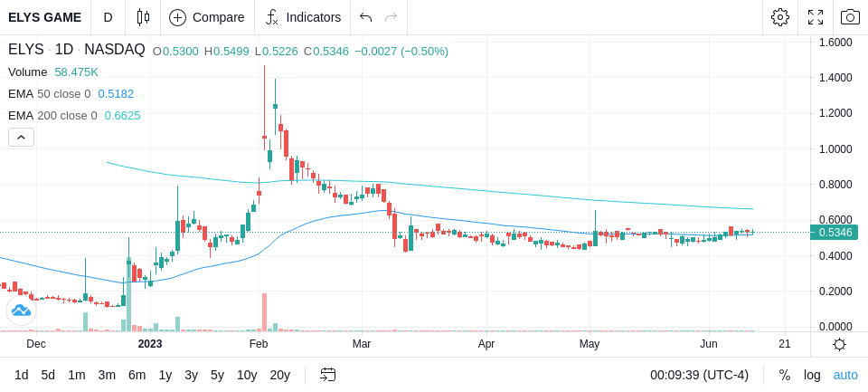Click the ELYS 1D NASDAQ title
The image size is (868, 392).
click(76, 50)
